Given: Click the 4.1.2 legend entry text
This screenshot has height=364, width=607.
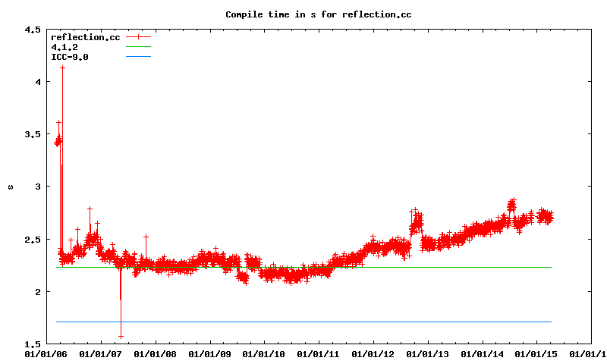Looking at the screenshot, I should point(64,47).
